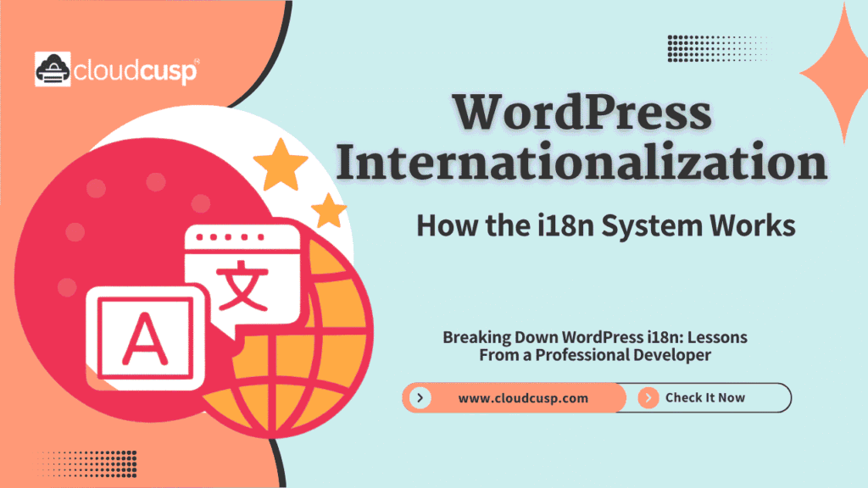Click the www.cloudcusp.com link pill
This screenshot has height=488, width=868.
pyautogui.click(x=515, y=398)
